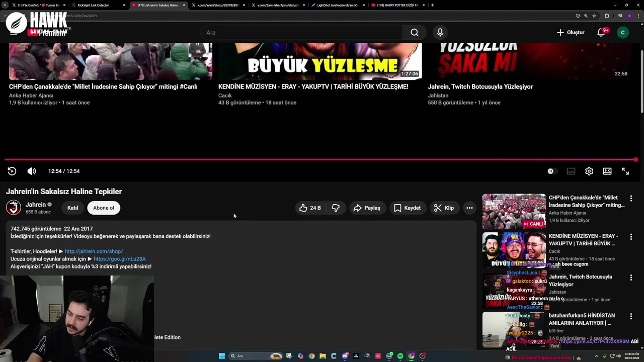Open taskbar clock and date

pyautogui.click(x=631, y=356)
